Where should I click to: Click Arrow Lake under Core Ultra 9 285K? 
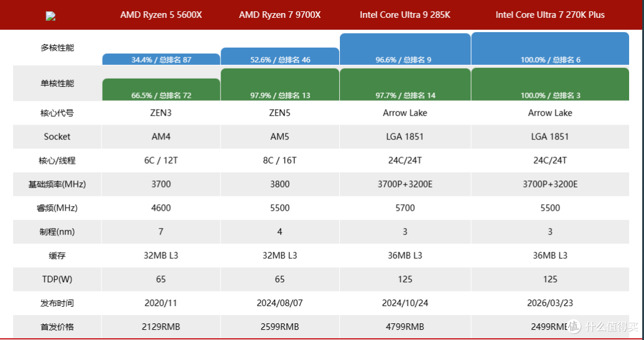[405, 113]
